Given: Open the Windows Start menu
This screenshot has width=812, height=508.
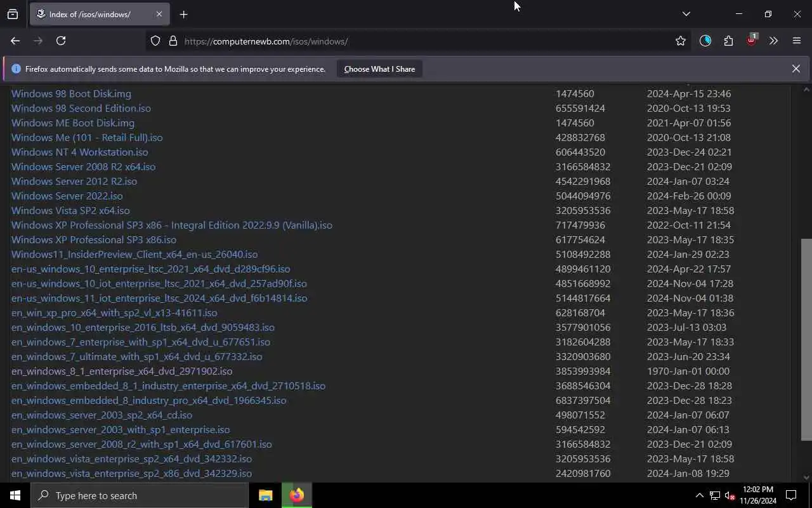Looking at the screenshot, I should (x=15, y=495).
